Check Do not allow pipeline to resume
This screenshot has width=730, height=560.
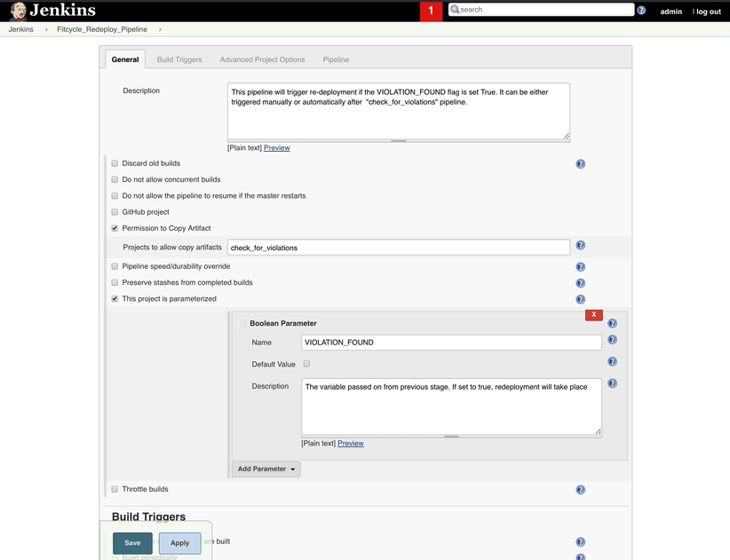[x=115, y=196]
